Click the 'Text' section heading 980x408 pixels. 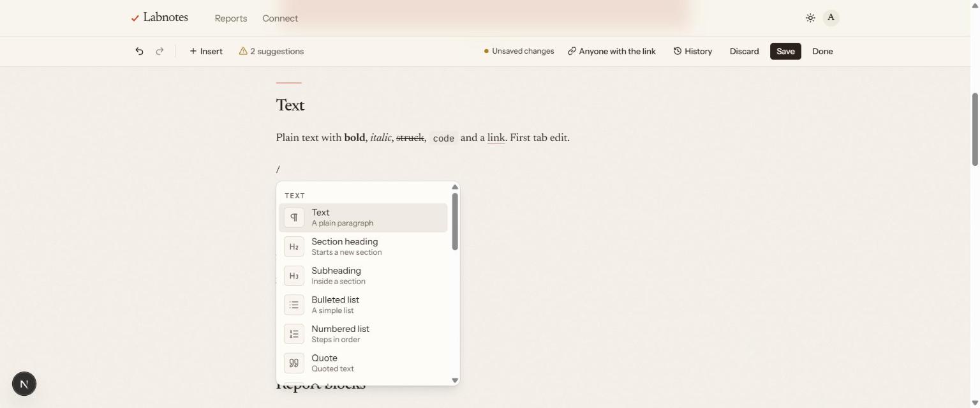click(x=290, y=105)
